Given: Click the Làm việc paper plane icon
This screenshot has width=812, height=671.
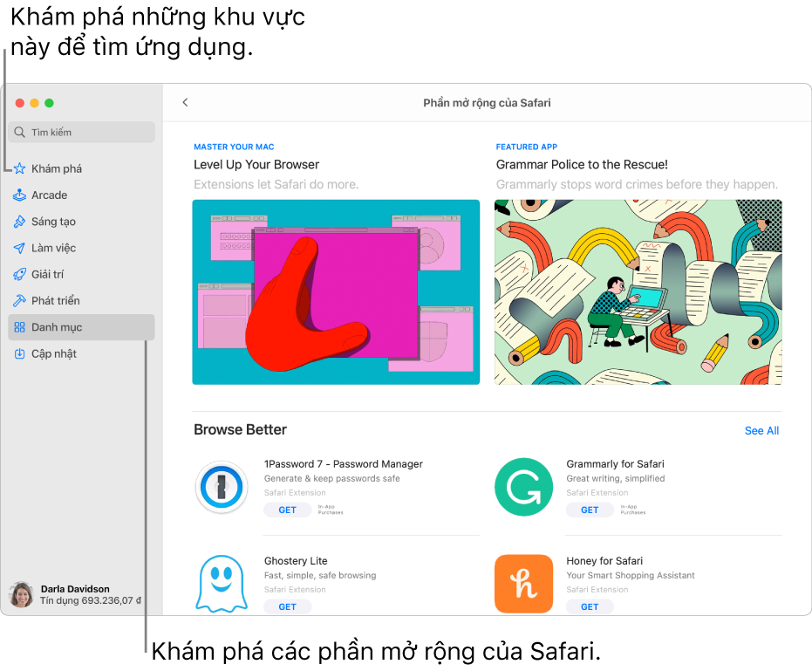Looking at the screenshot, I should click(x=20, y=248).
